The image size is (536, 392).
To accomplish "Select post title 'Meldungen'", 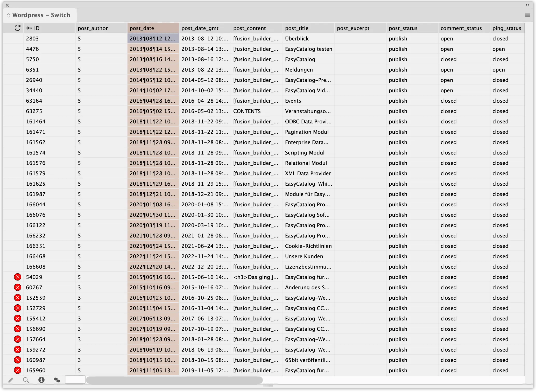I will [x=299, y=70].
